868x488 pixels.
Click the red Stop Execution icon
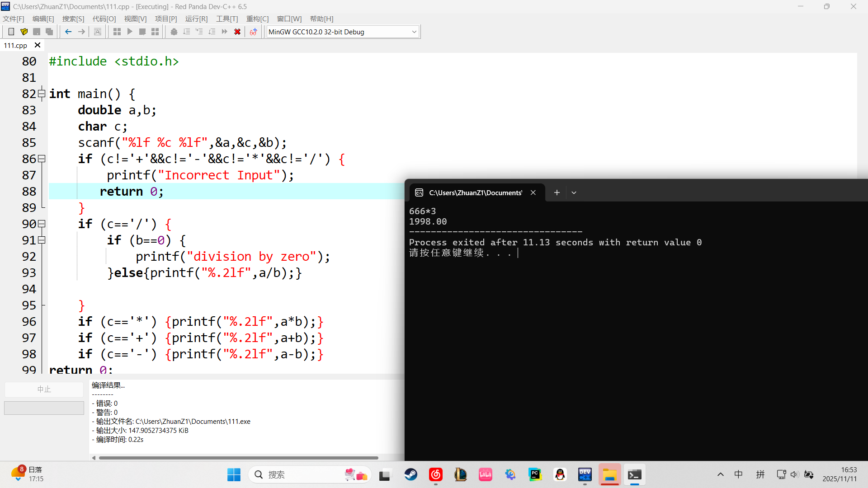237,32
